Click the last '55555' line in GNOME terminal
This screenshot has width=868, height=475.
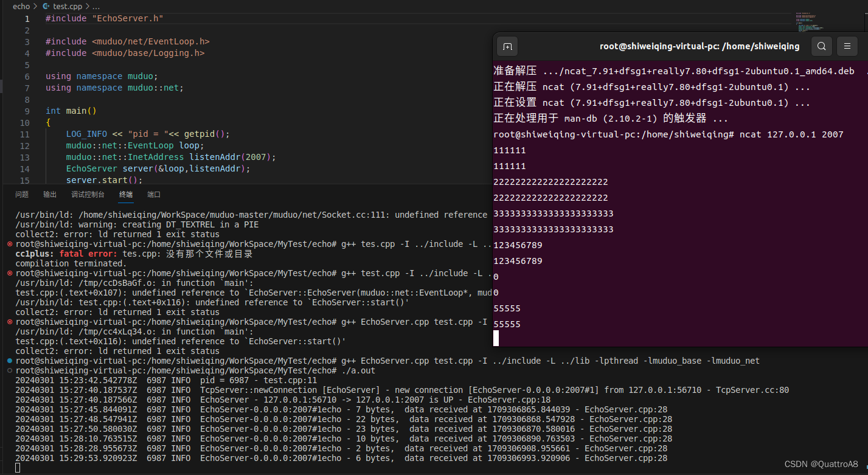(507, 324)
